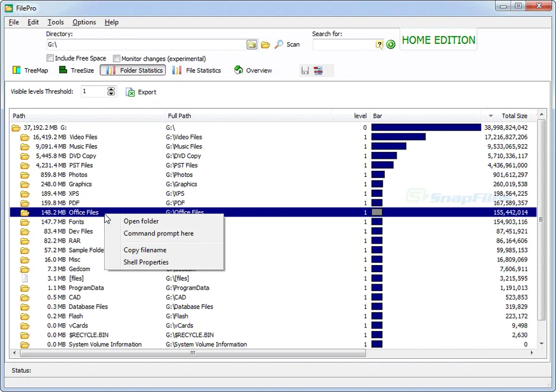Switch to TreeMap view
This screenshot has width=556, height=392.
click(x=30, y=70)
